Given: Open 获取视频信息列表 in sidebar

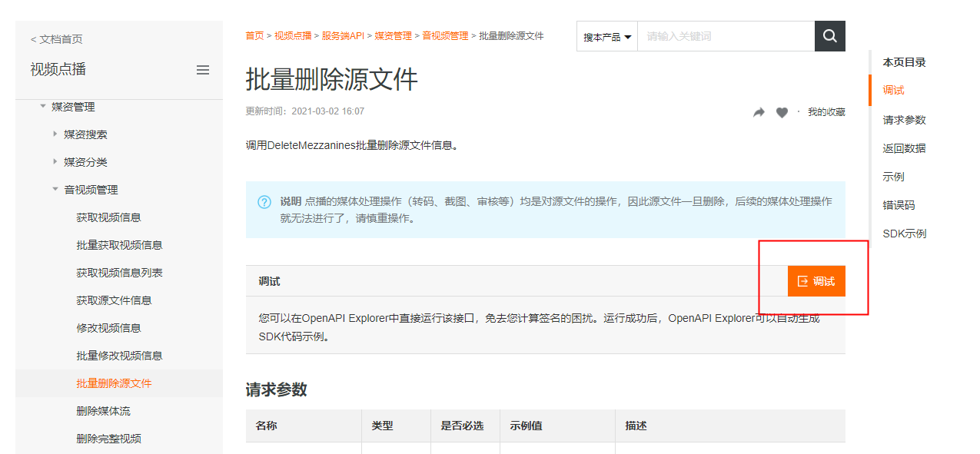Looking at the screenshot, I should pyautogui.click(x=119, y=273).
